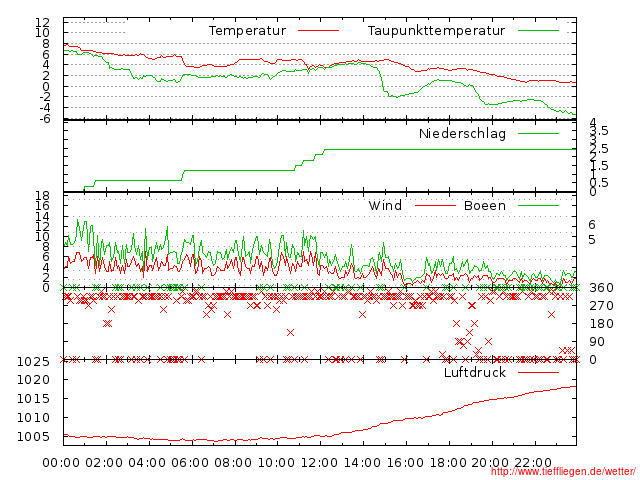Click the 12:00 time axis label
The height and width of the screenshot is (480, 640).
click(x=319, y=463)
